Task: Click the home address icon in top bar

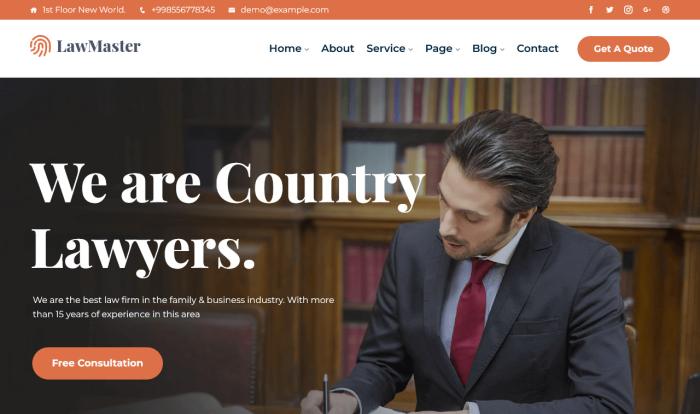Action: point(33,10)
